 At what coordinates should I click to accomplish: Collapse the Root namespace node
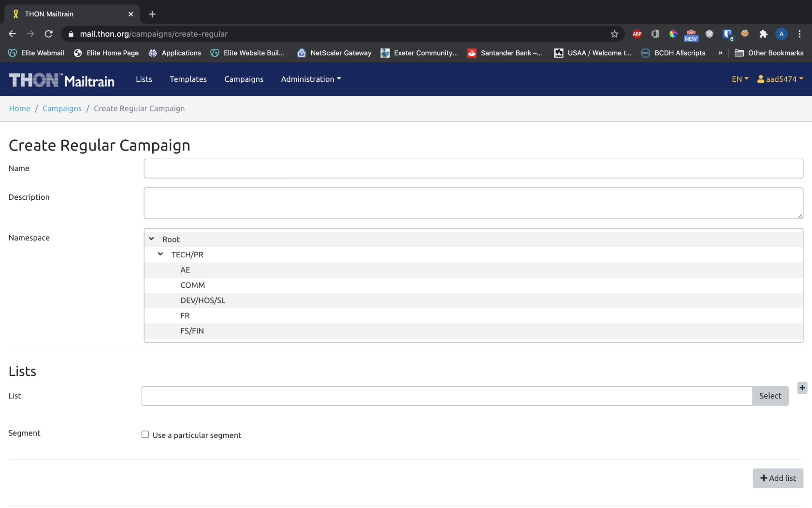pyautogui.click(x=151, y=239)
